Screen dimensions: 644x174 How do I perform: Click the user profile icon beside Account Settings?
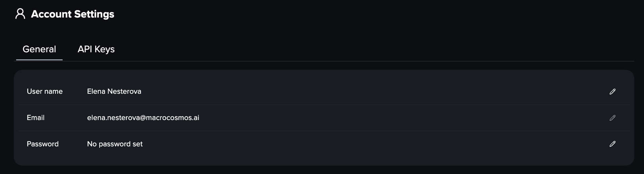pos(20,14)
